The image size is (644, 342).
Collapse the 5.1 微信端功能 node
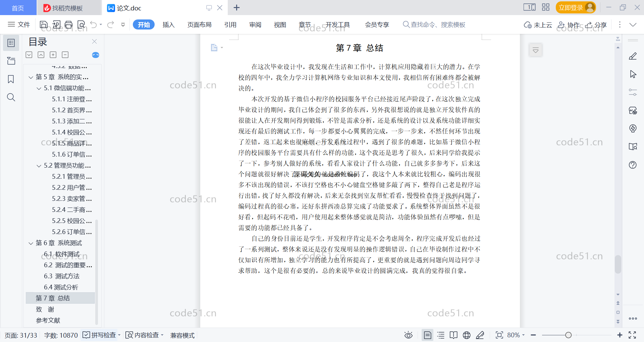coord(39,89)
